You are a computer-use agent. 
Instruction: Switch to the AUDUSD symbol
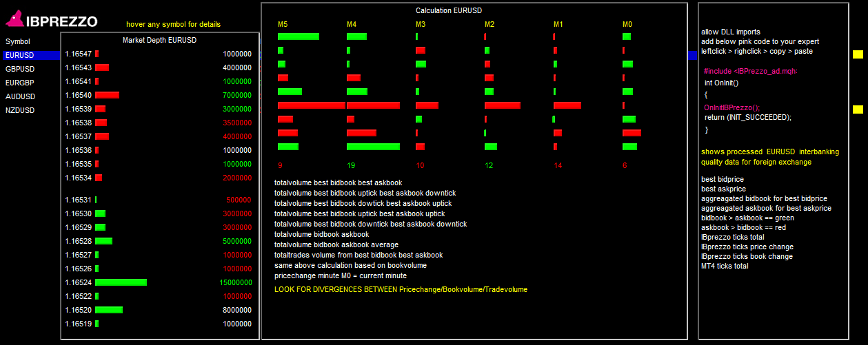(20, 96)
